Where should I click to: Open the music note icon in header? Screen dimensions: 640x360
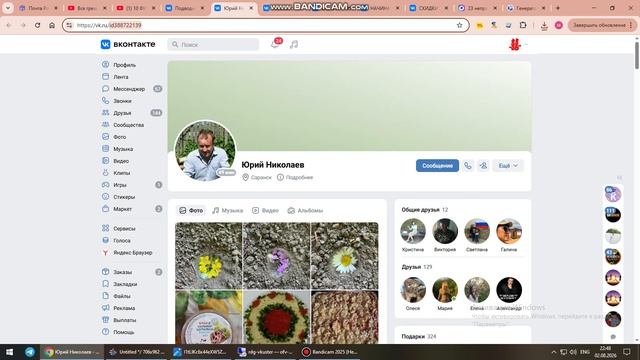point(294,44)
